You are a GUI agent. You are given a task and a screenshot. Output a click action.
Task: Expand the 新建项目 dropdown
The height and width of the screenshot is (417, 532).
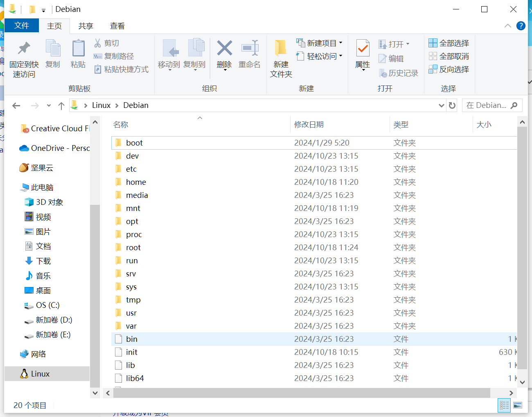(x=340, y=43)
